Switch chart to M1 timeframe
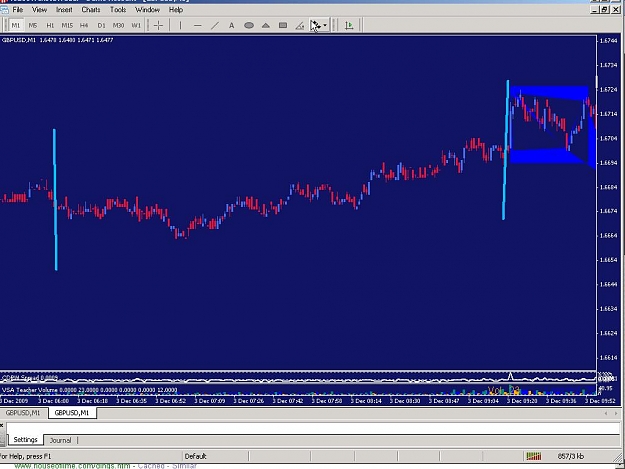Image resolution: width=625 pixels, height=469 pixels. click(16, 26)
